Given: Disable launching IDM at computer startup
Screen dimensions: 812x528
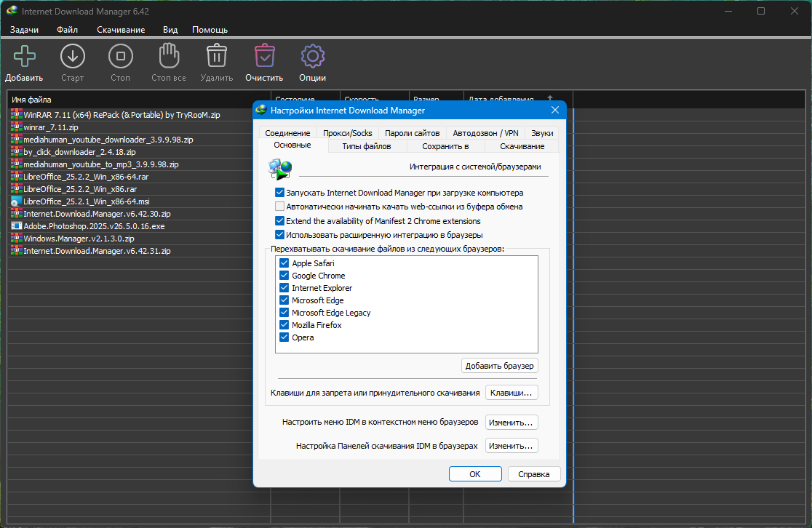Looking at the screenshot, I should coord(279,193).
